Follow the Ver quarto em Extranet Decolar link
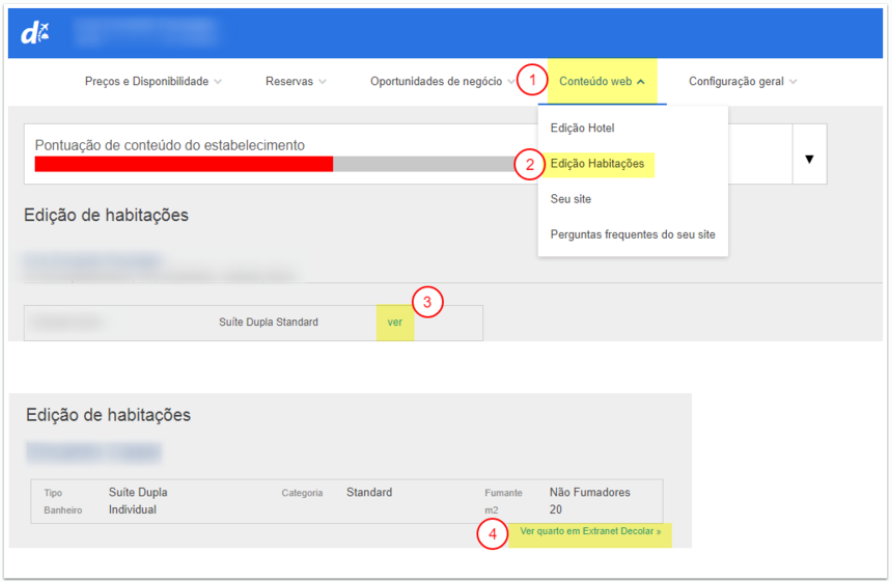Viewport: 892px width, 582px height. [590, 532]
